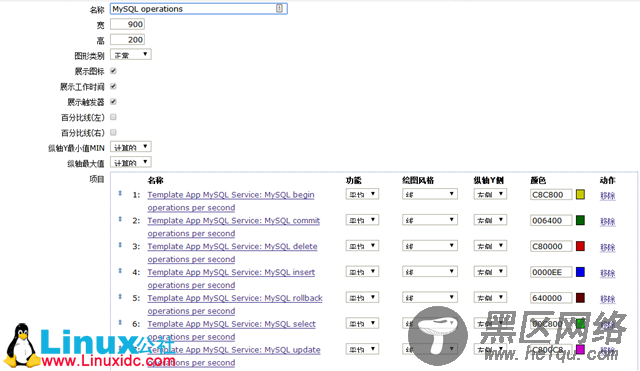
Task: Click 移除 for the MySQL commit item
Action: coord(607,221)
